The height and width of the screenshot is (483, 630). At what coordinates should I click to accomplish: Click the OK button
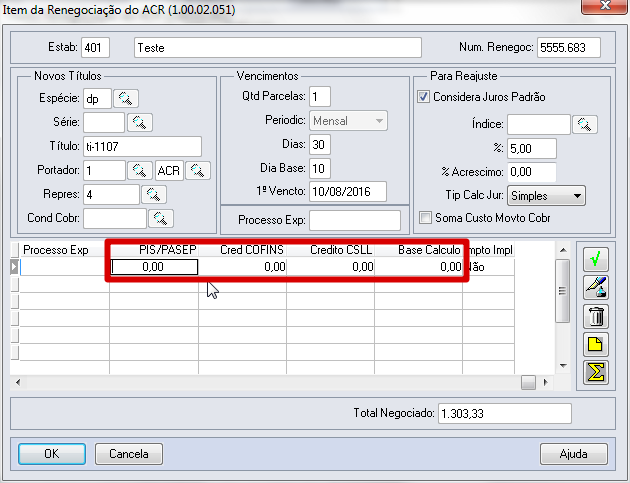click(52, 454)
